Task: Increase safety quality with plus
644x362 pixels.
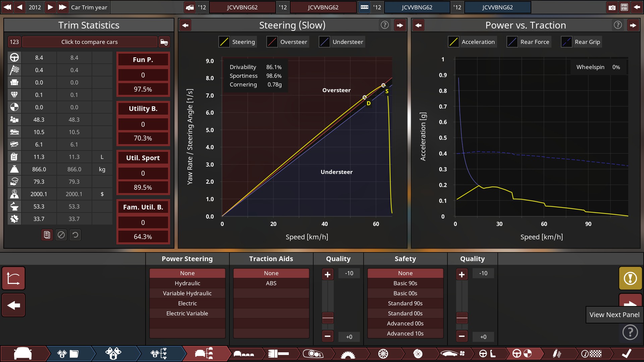Action: pos(462,275)
